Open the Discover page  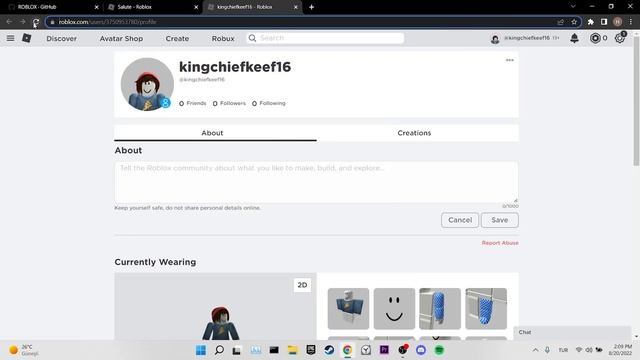62,38
